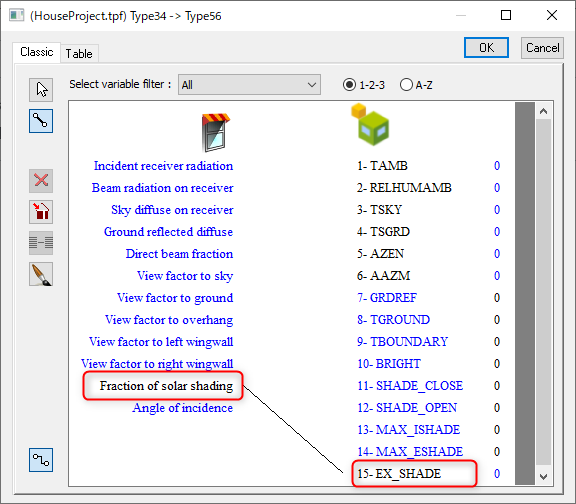Open the variable filter dropdown
Screen dimensions: 576x504
(x=249, y=85)
